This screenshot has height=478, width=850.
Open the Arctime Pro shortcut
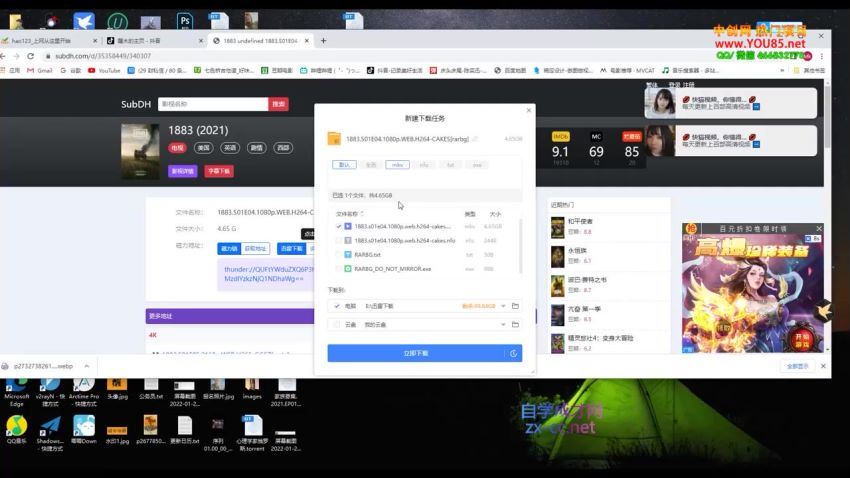(83, 393)
